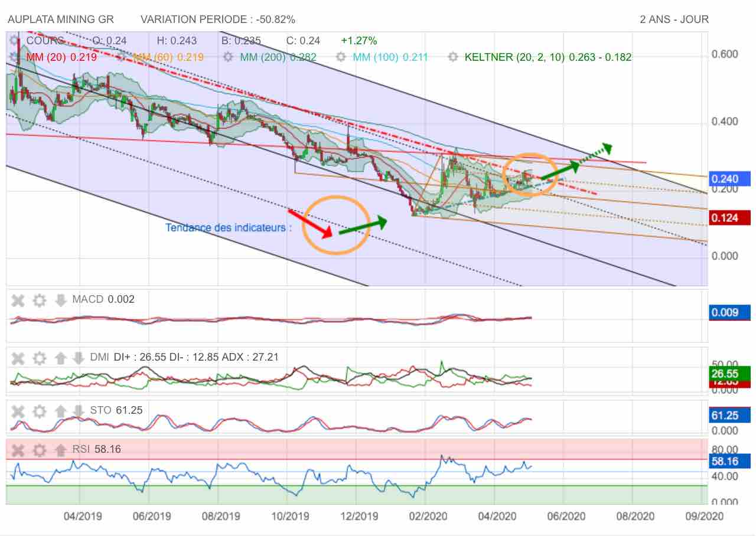Open DMI indicator settings gear

pyautogui.click(x=39, y=358)
